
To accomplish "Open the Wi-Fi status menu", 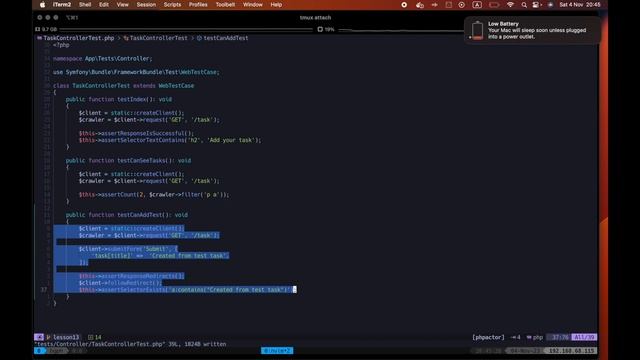I will click(x=510, y=5).
